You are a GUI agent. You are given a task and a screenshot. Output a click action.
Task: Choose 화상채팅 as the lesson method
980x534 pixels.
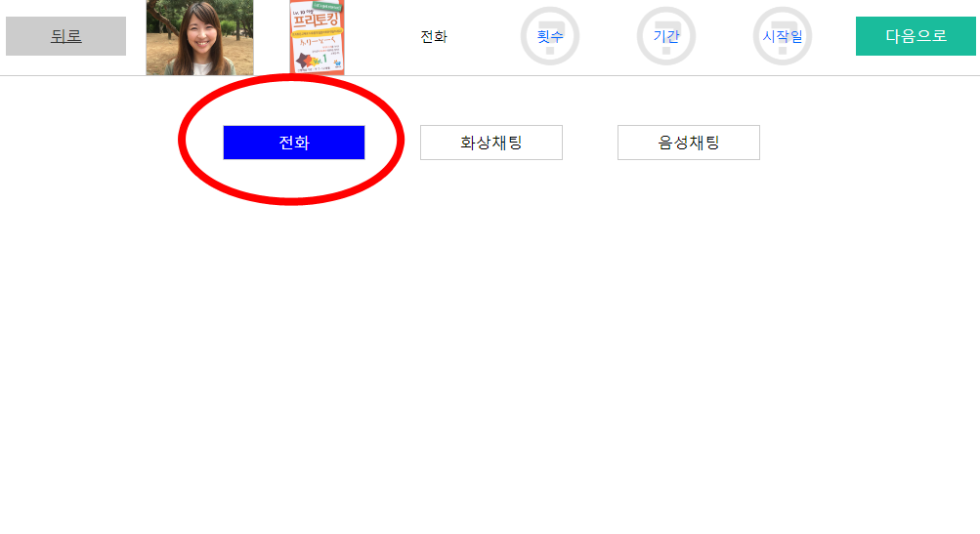coord(491,143)
